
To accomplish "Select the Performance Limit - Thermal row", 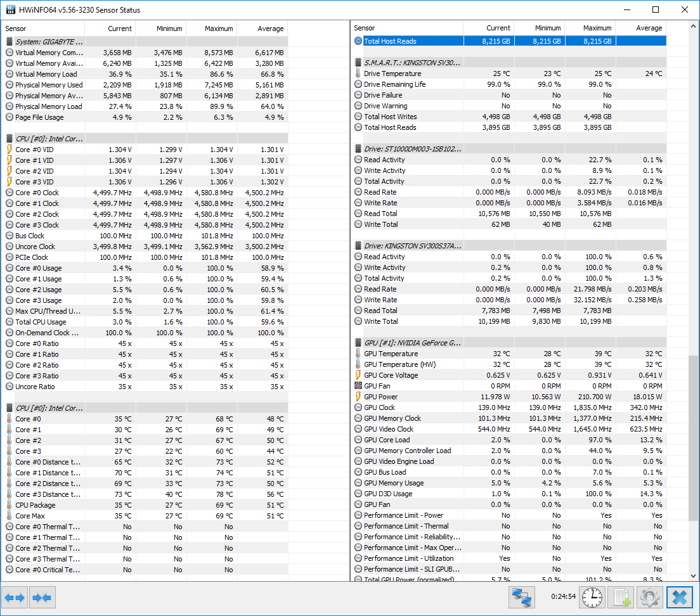I will 509,526.
